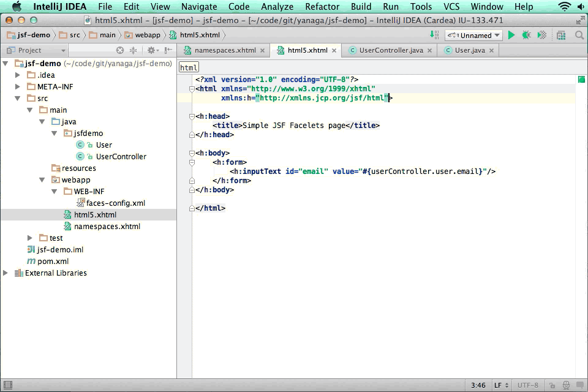Start debugging with the bug icon
The height and width of the screenshot is (392, 588).
coord(526,36)
